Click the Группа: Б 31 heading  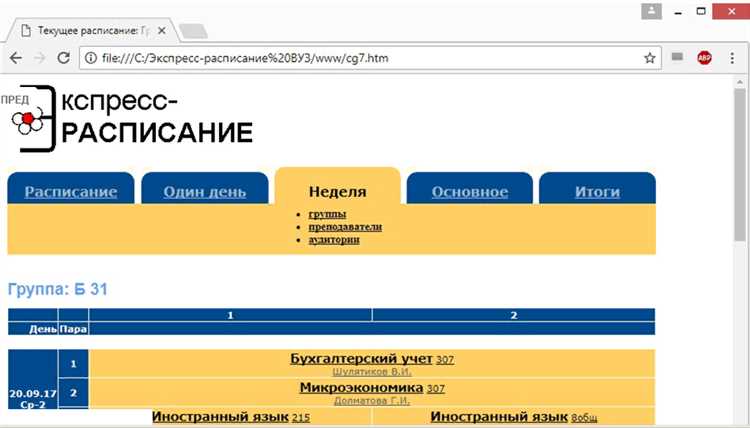click(x=58, y=289)
